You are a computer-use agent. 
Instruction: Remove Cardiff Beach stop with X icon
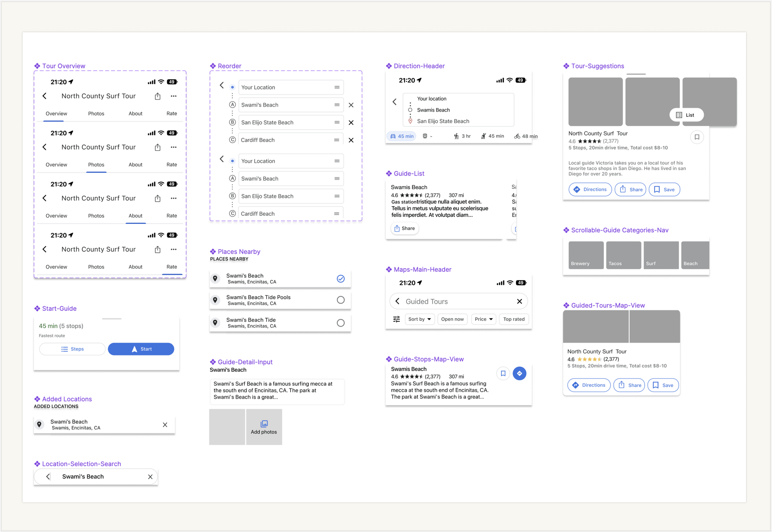(x=351, y=140)
